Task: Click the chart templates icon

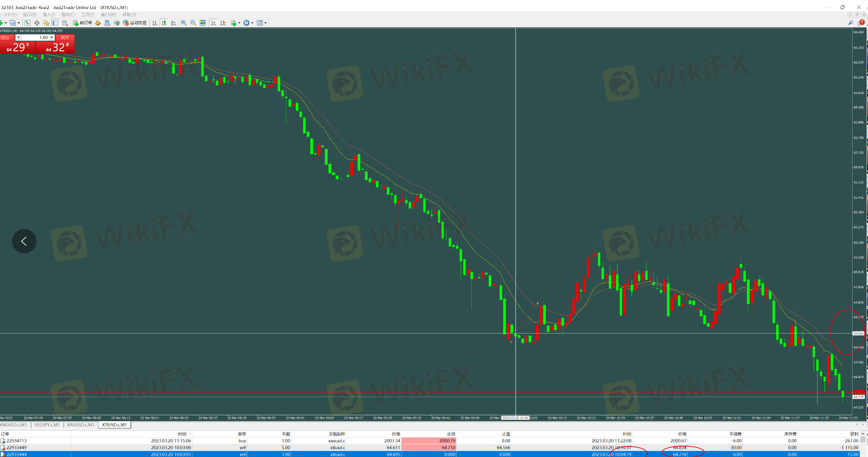Action: (x=260, y=23)
